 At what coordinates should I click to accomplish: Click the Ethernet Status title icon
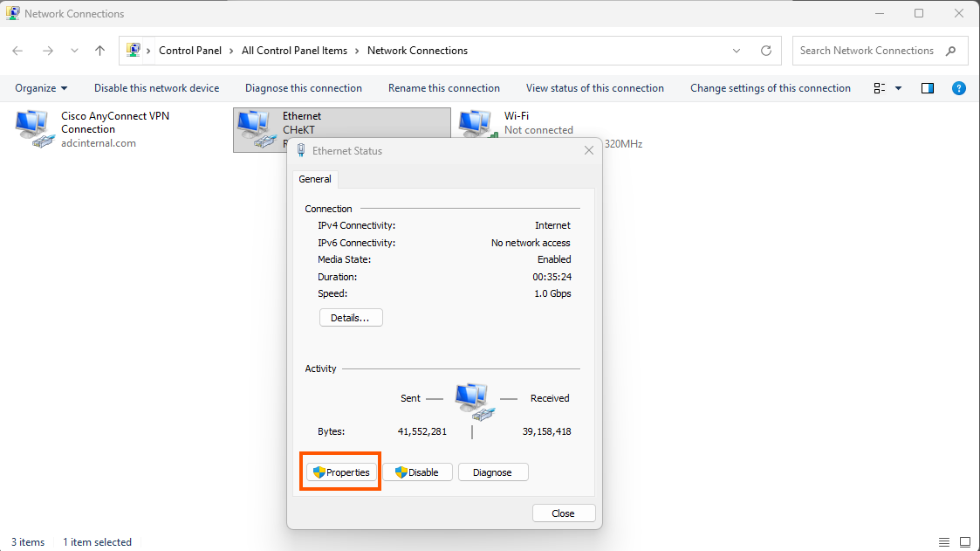point(301,150)
